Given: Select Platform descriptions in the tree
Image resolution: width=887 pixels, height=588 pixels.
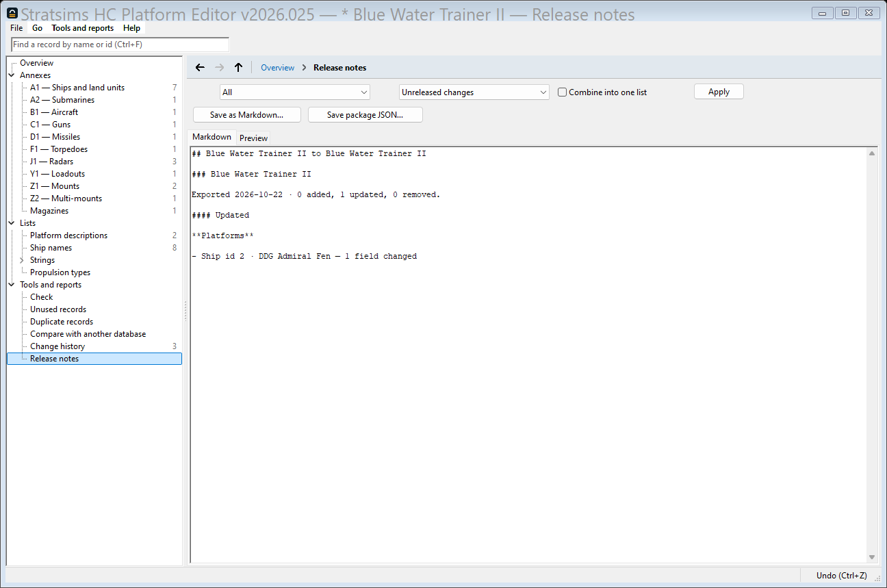Looking at the screenshot, I should pyautogui.click(x=68, y=235).
